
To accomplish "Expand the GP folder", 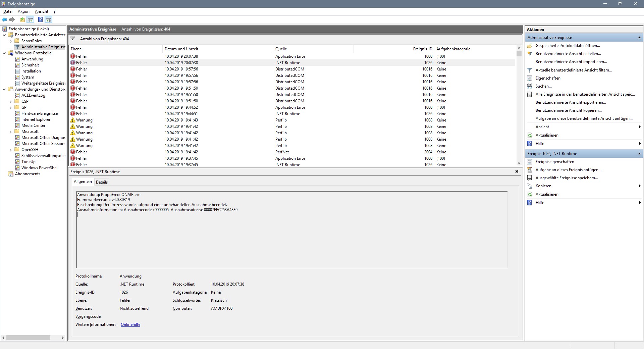I will 11,107.
